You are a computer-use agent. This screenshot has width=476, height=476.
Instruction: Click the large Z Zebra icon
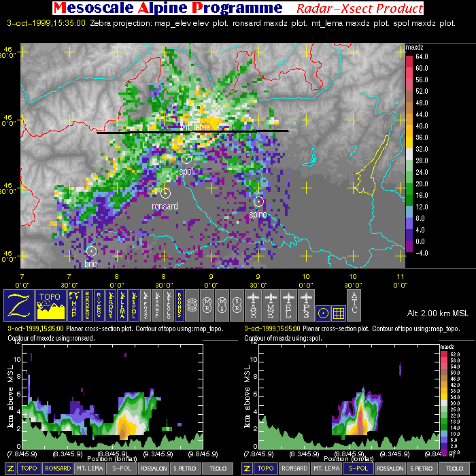(18, 305)
